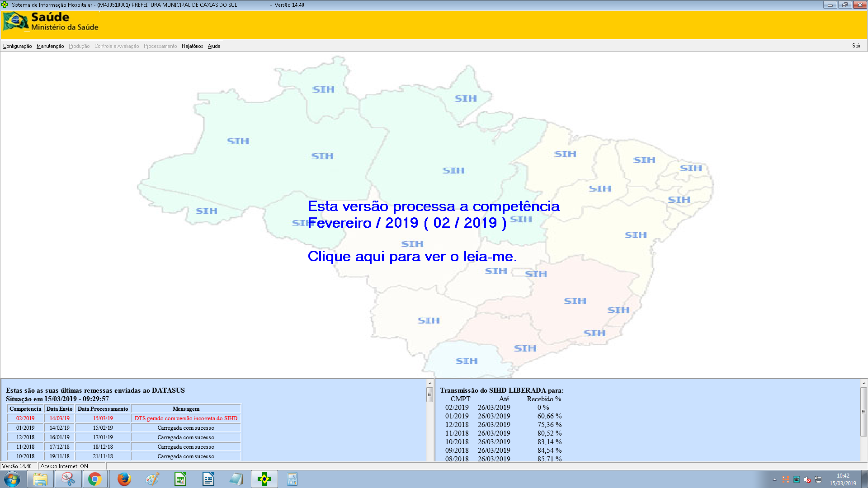Open the Calculator from the taskbar
This screenshot has width=868, height=488.
pyautogui.click(x=292, y=479)
